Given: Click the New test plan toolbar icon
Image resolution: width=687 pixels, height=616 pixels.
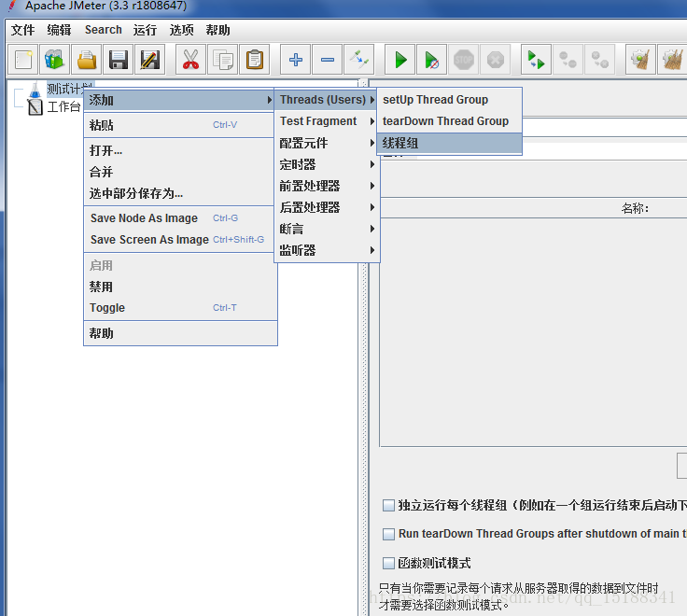Looking at the screenshot, I should pos(23,60).
